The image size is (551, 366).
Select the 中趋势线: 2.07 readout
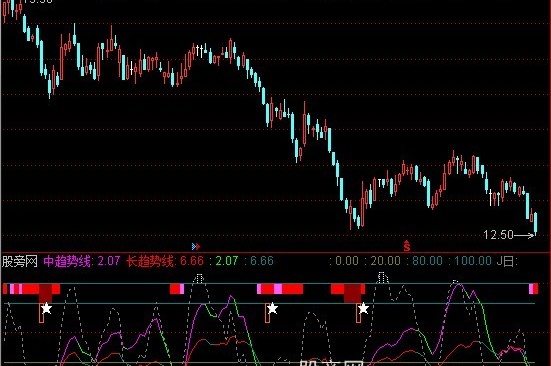click(x=82, y=261)
